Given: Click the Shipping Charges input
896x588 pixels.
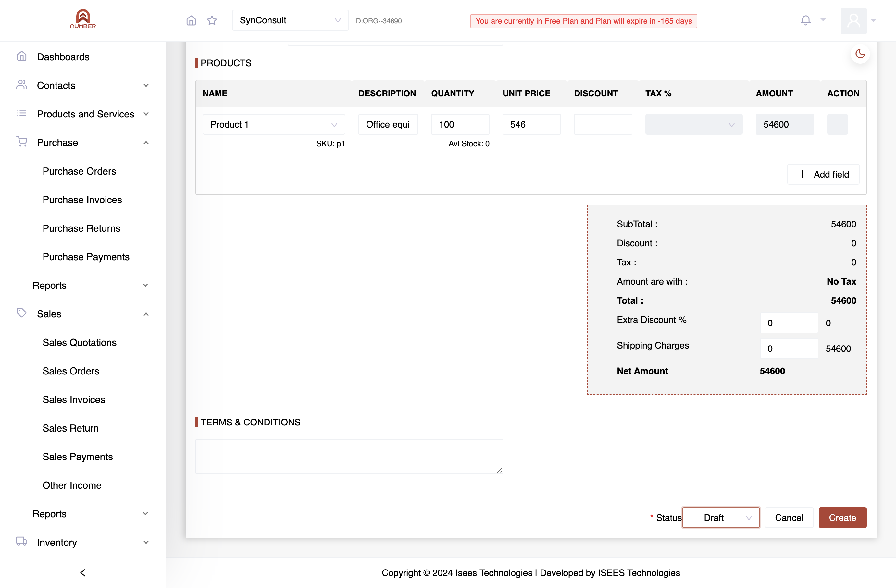Looking at the screenshot, I should [789, 349].
